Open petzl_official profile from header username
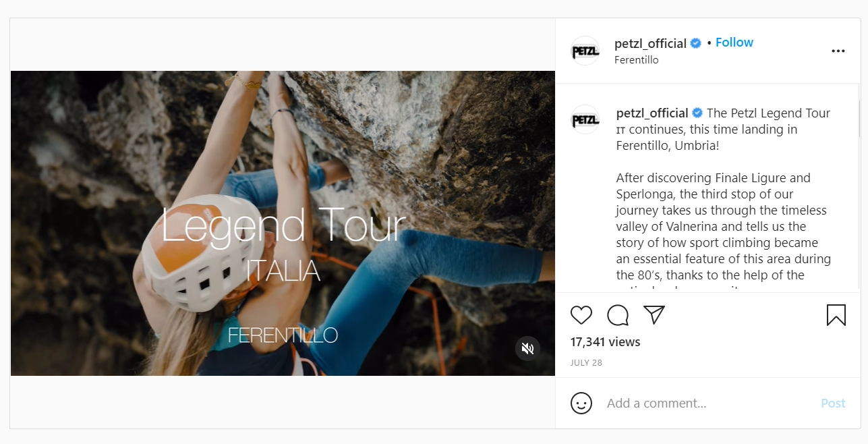The height and width of the screenshot is (444, 868). click(650, 43)
